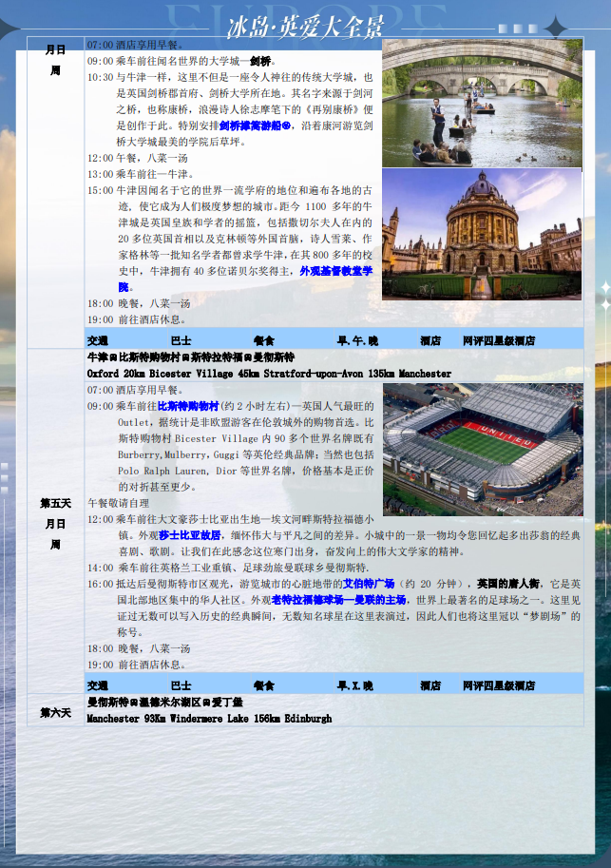Click the 月日 label under 第五天
Screen dimensions: 611x868
click(x=55, y=524)
